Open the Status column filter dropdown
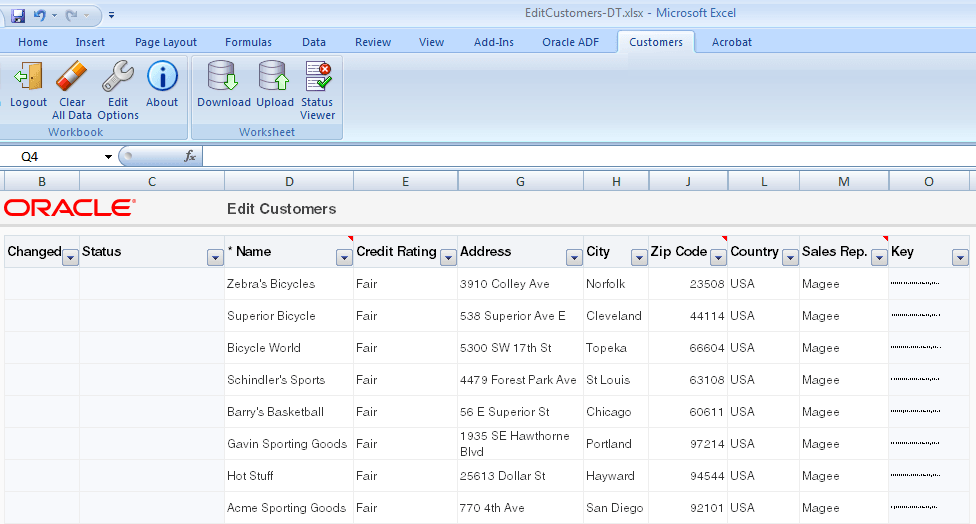 point(215,257)
